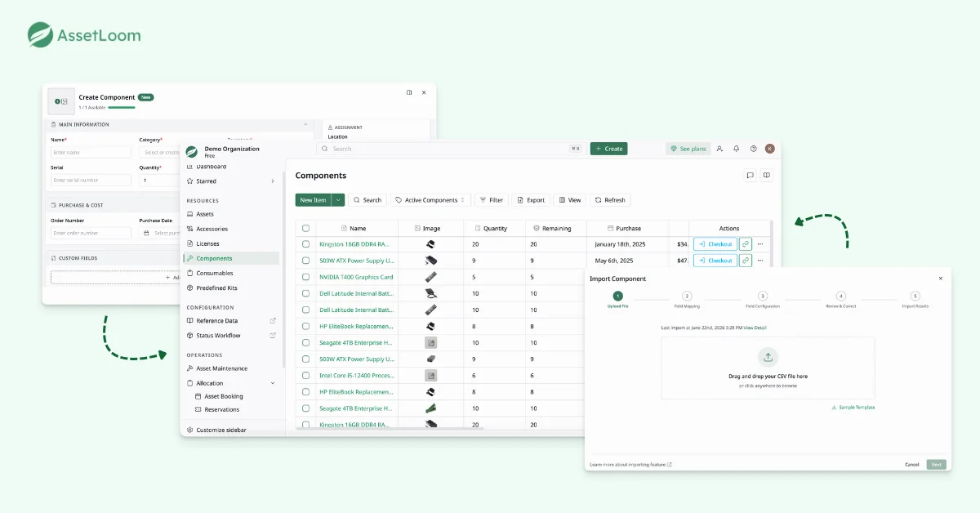980x513 pixels.
Task: Collapse the Main Information section
Action: [x=305, y=125]
